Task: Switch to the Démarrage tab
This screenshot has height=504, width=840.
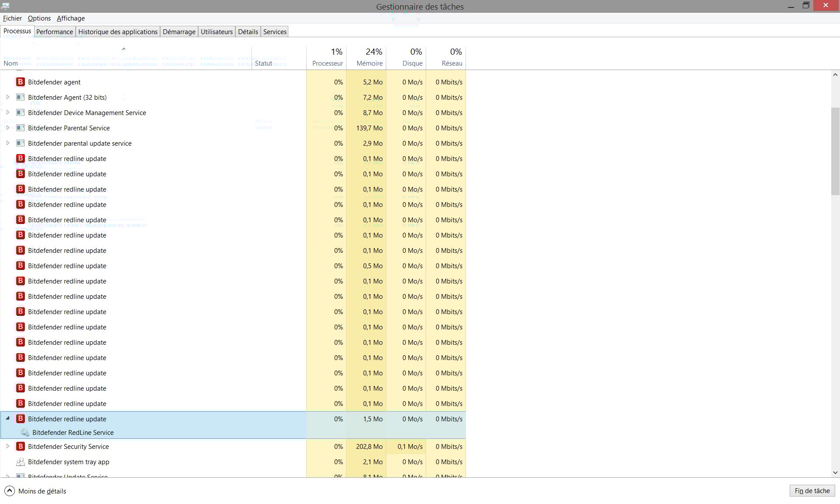Action: [x=179, y=31]
